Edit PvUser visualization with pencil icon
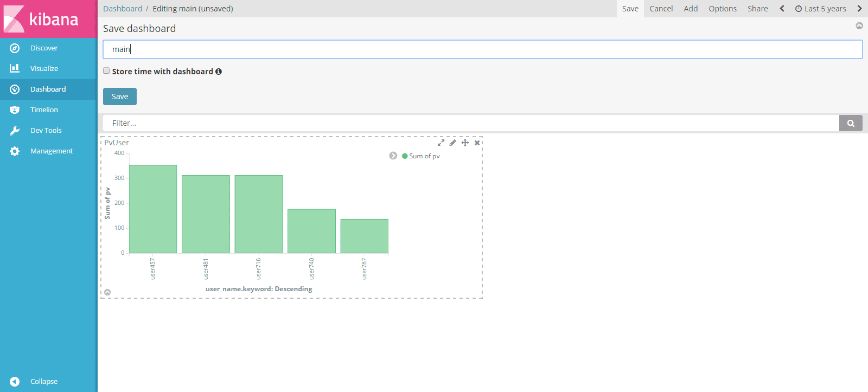The height and width of the screenshot is (392, 868). [x=453, y=143]
